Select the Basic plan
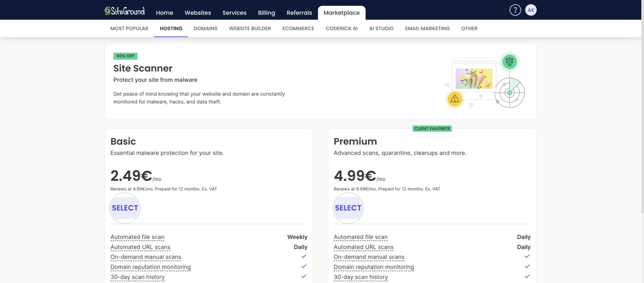This screenshot has height=283, width=644. 125,208
